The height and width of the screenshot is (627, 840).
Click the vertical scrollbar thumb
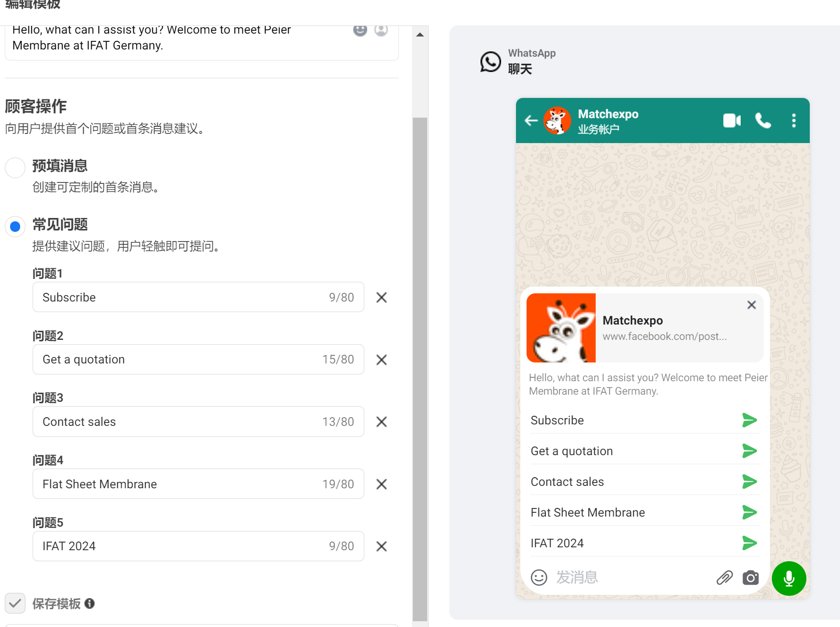420,369
